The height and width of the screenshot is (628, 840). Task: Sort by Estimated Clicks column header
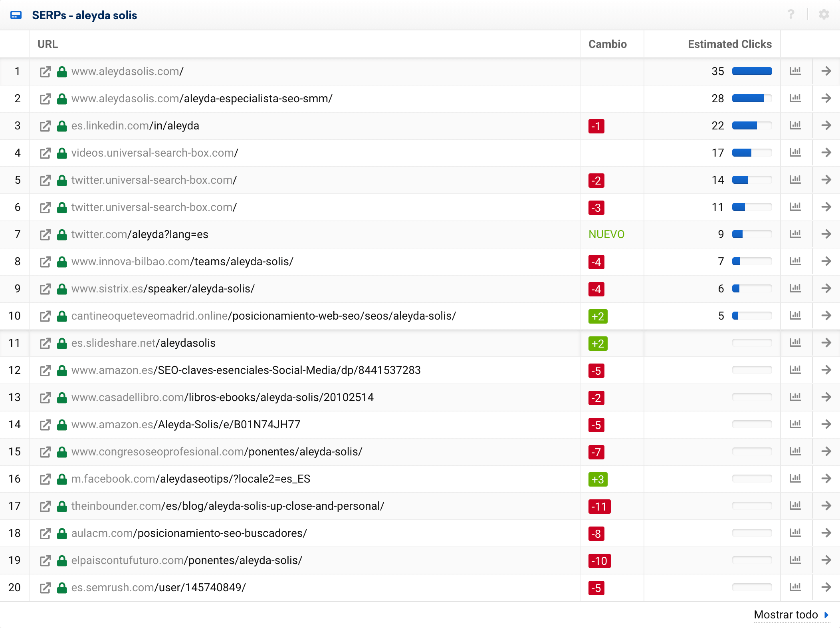[729, 44]
